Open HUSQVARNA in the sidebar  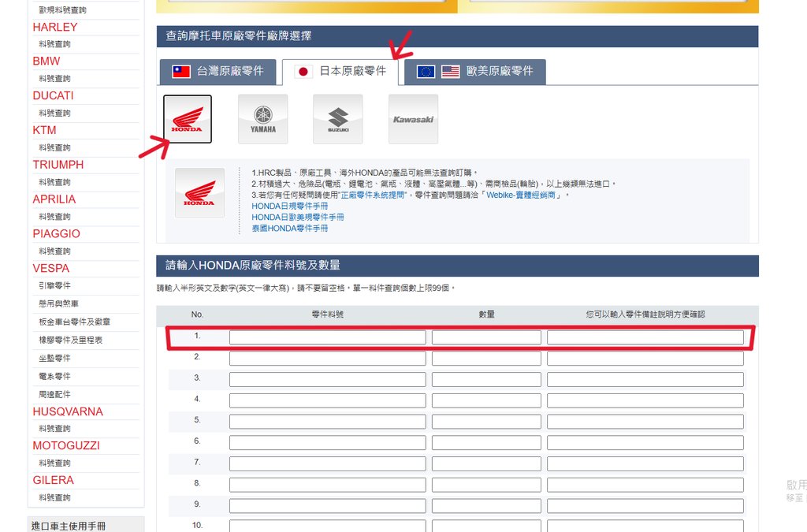tap(68, 411)
